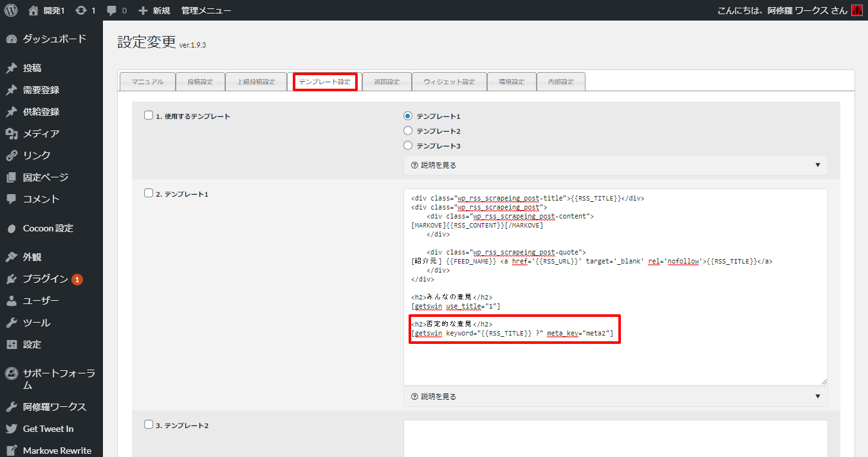Open 投稿 via its pin icon
The image size is (868, 457).
(11, 68)
